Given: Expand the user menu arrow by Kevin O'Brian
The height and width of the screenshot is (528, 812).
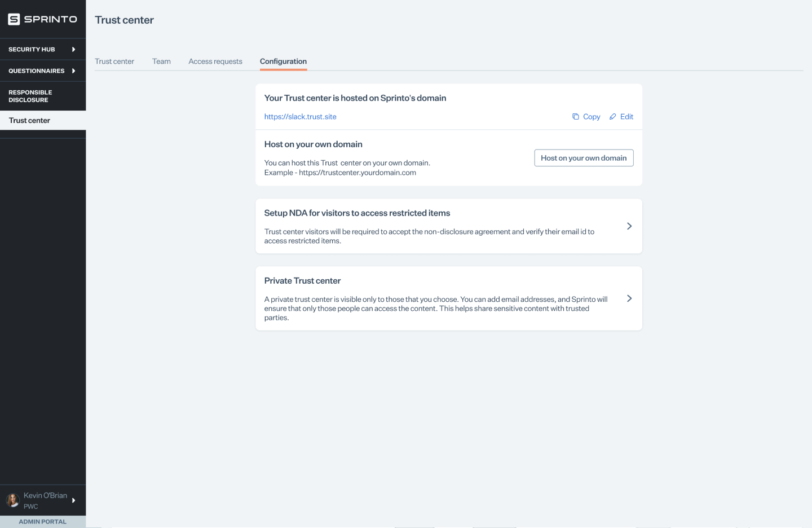Looking at the screenshot, I should coord(73,500).
